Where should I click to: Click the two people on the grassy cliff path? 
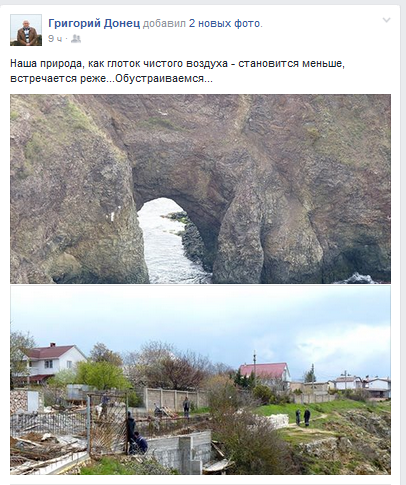tap(303, 417)
